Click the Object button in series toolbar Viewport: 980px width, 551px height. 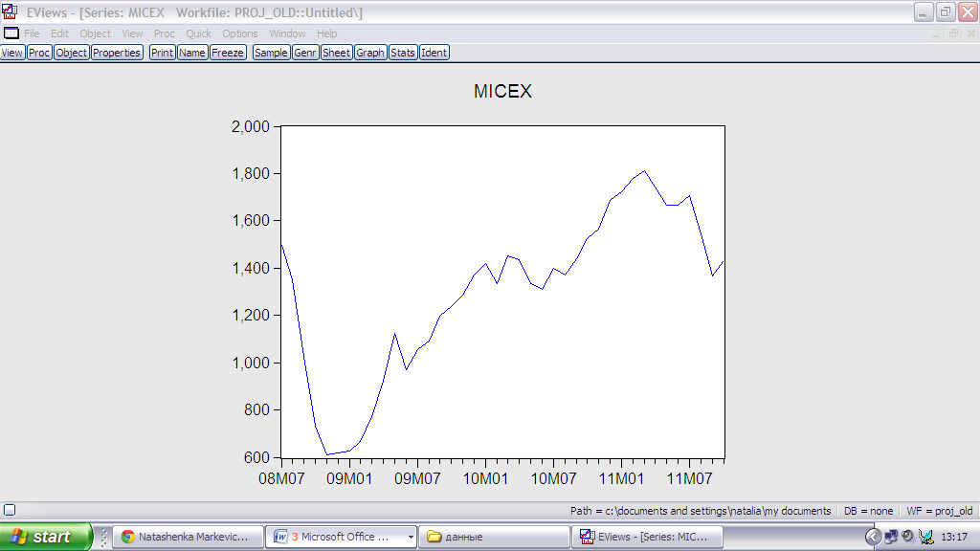[x=71, y=53]
